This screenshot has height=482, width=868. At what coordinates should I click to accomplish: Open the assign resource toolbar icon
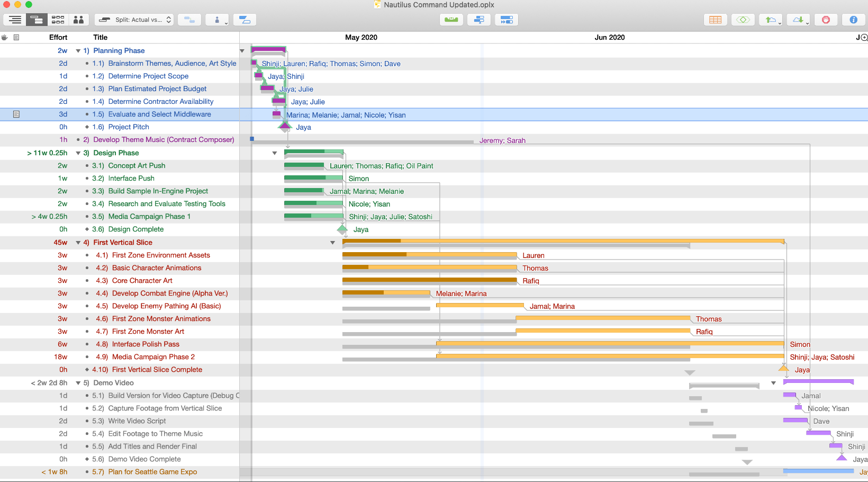pyautogui.click(x=217, y=20)
